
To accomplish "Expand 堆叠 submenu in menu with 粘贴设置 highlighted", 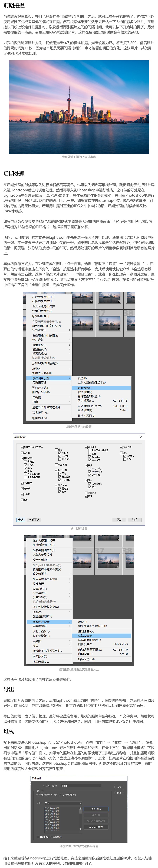I will click(49, 612).
